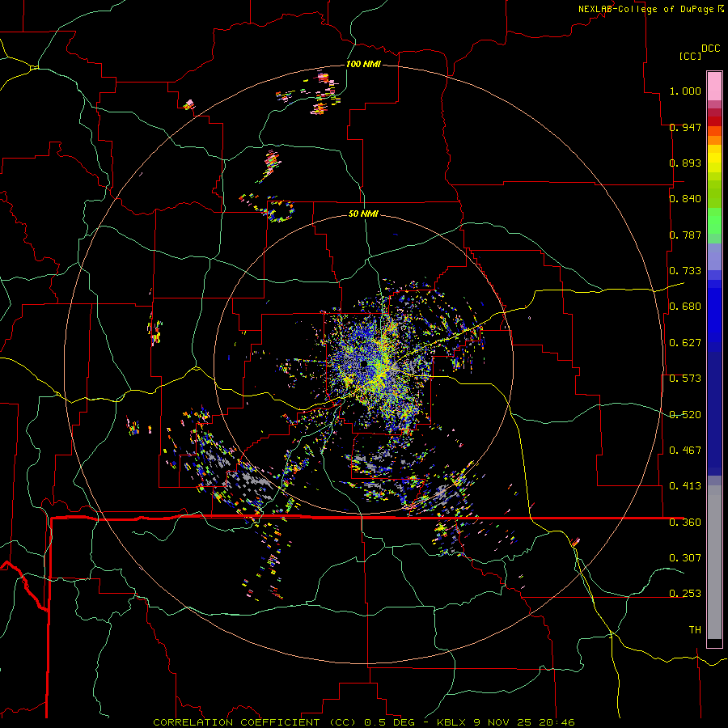Click the 0.573 color scale value
Screen dimensions: 728x728
pyautogui.click(x=685, y=379)
